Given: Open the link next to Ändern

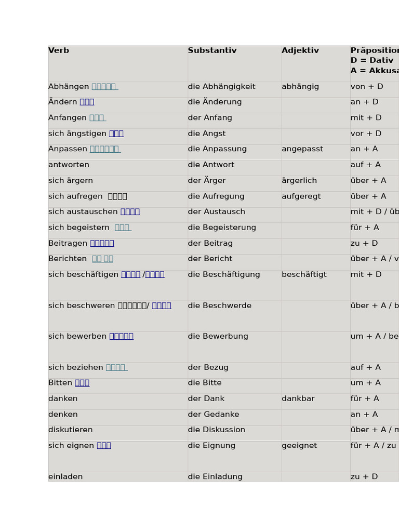Looking at the screenshot, I should (x=87, y=102).
